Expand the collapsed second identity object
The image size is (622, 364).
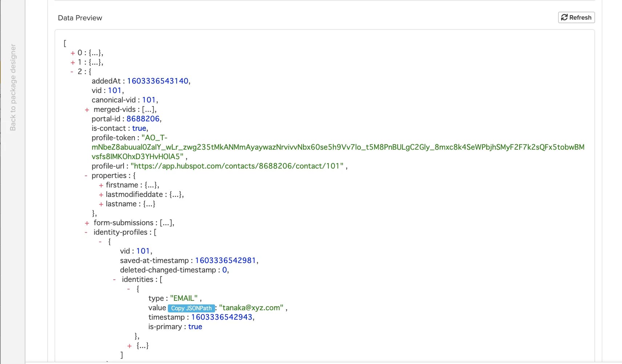[129, 346]
